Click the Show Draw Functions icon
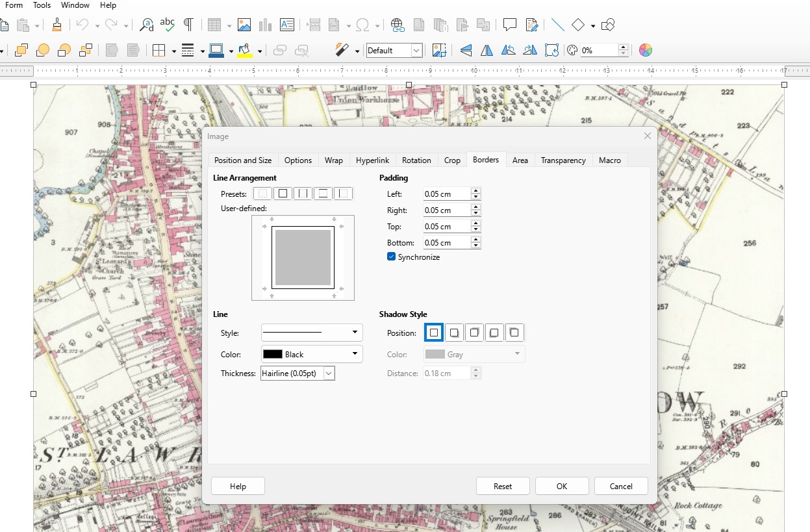 (608, 25)
